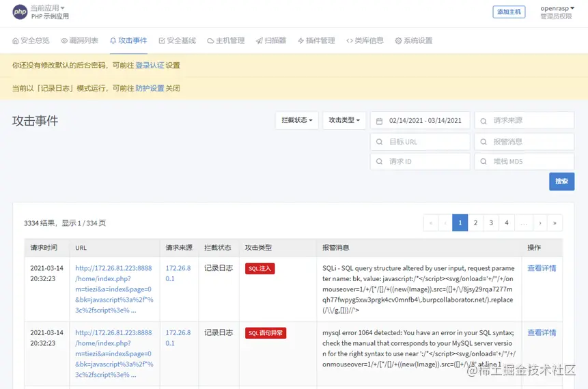
Task: Focus the 报警消息 search field
Action: click(x=524, y=142)
